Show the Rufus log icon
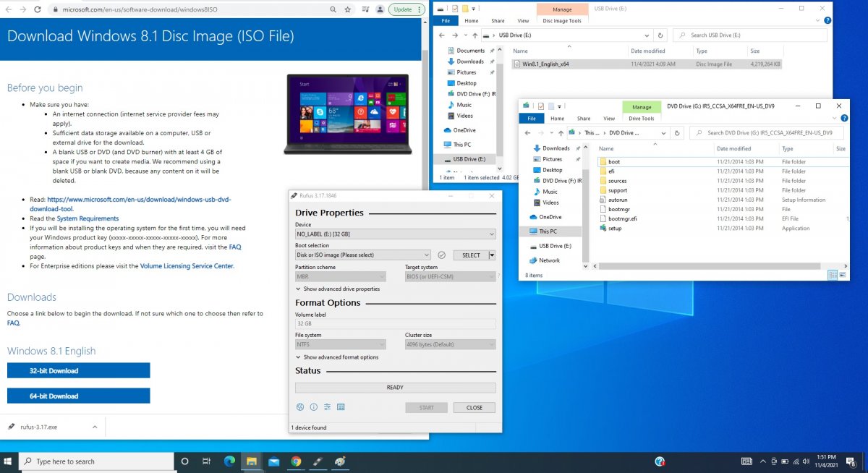Image resolution: width=868 pixels, height=473 pixels. 341,407
